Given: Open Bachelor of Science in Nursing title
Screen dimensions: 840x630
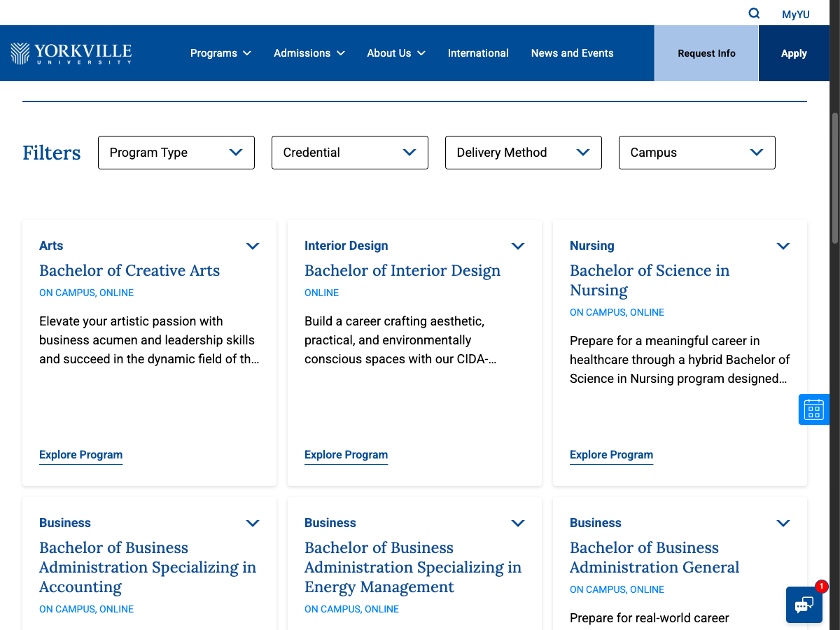Looking at the screenshot, I should [x=650, y=280].
